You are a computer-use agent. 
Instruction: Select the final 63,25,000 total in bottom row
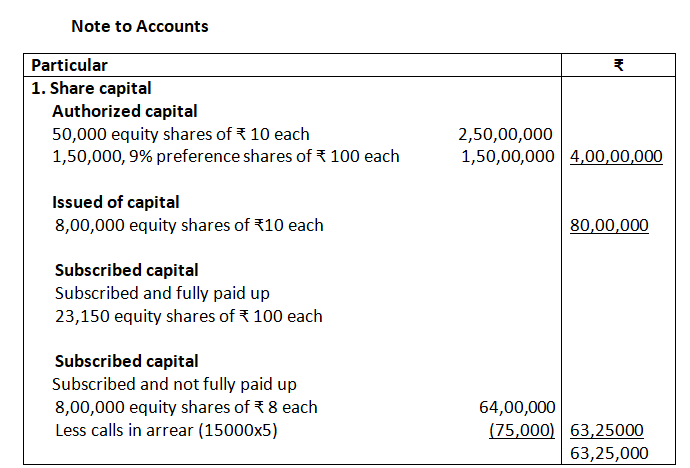coord(609,453)
